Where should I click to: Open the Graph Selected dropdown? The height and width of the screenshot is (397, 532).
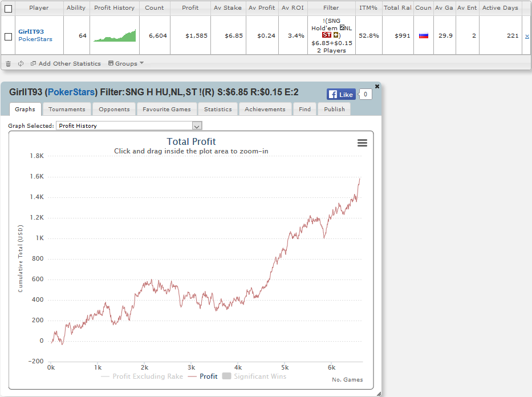pyautogui.click(x=129, y=126)
